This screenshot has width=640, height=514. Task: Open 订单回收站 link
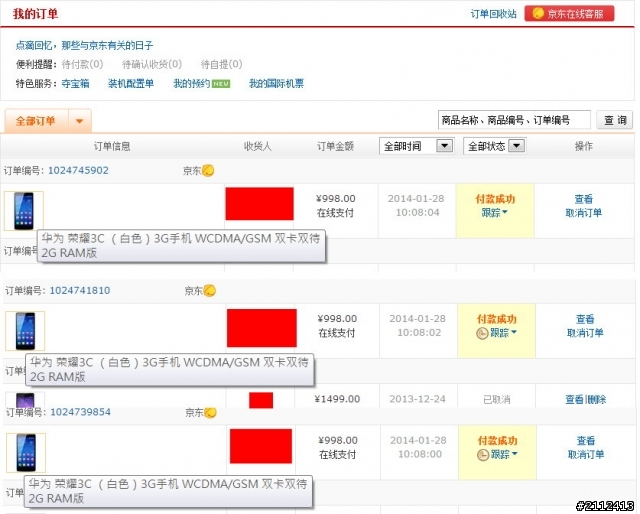[493, 14]
